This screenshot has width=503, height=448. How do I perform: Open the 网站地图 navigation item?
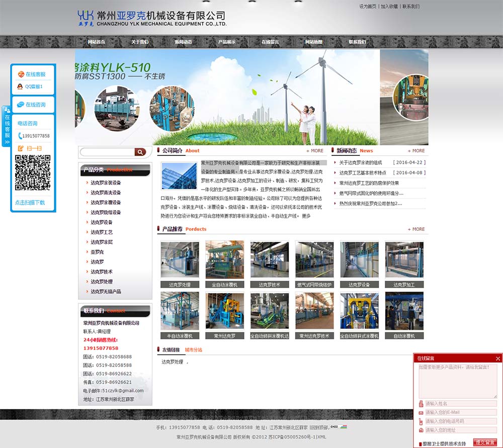(314, 42)
